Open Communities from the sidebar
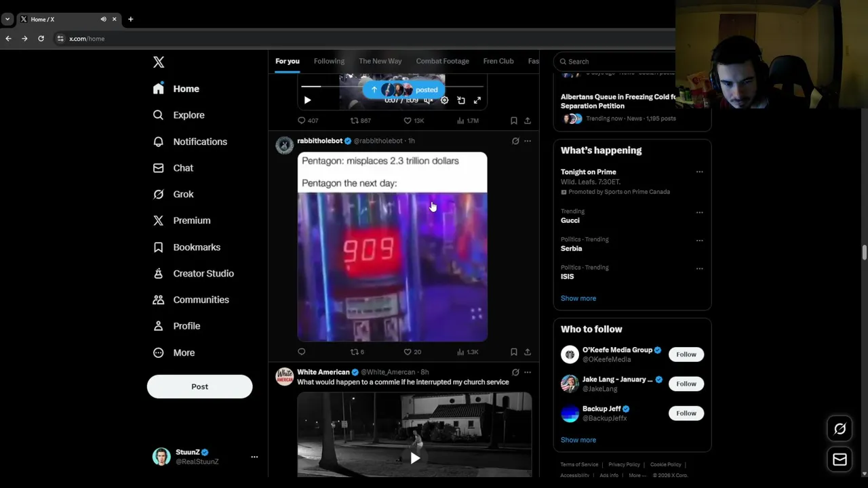The height and width of the screenshot is (488, 868). point(191,300)
